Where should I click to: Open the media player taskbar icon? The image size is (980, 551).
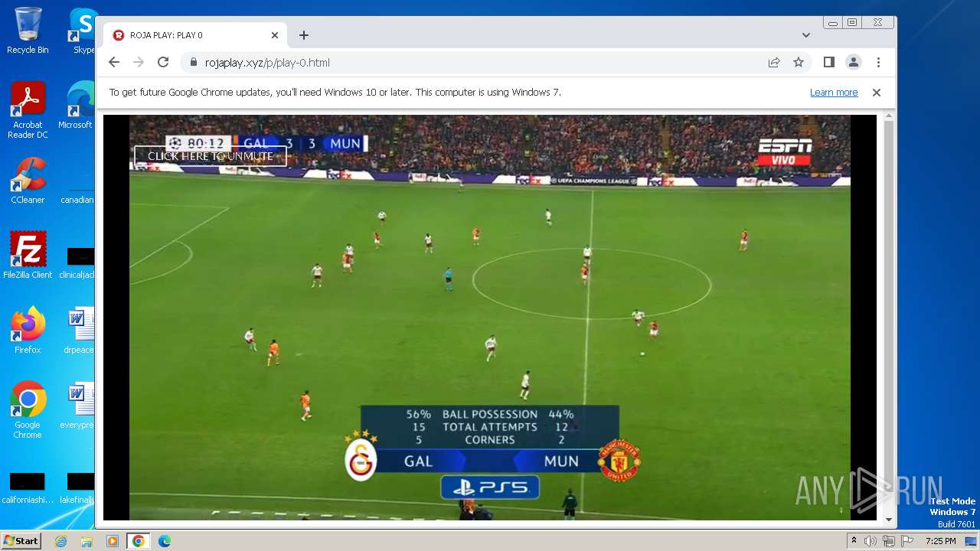coord(113,541)
